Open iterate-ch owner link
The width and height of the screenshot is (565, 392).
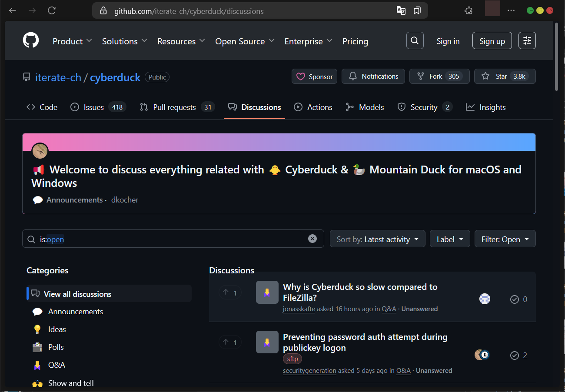58,77
